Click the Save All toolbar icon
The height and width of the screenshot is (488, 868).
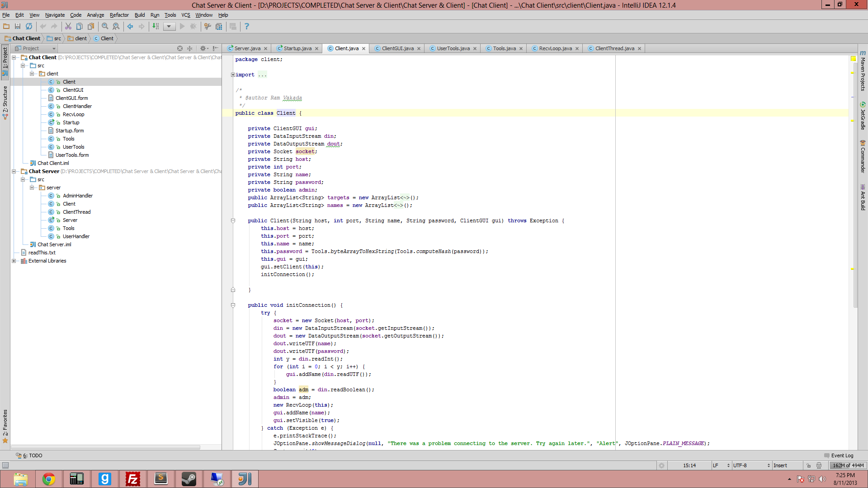coord(18,26)
